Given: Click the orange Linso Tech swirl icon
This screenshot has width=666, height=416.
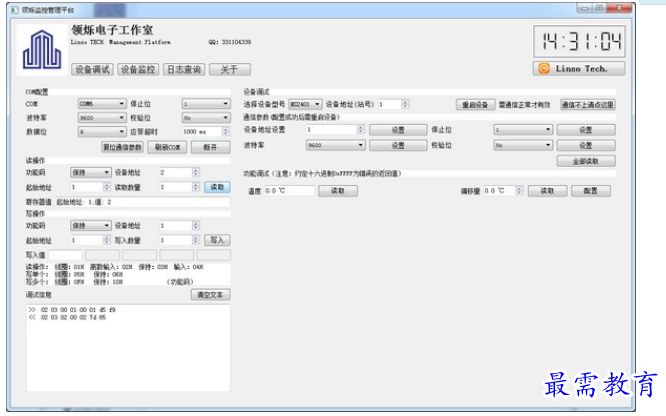Looking at the screenshot, I should (x=544, y=68).
